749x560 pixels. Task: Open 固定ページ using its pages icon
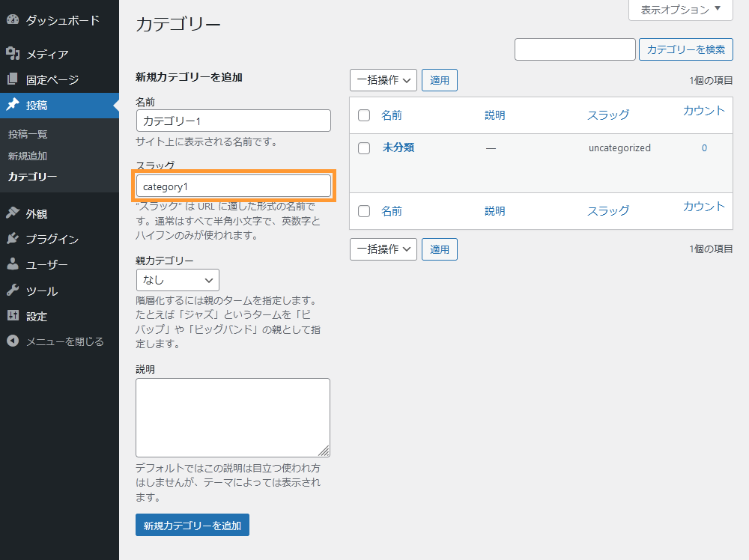pos(13,79)
